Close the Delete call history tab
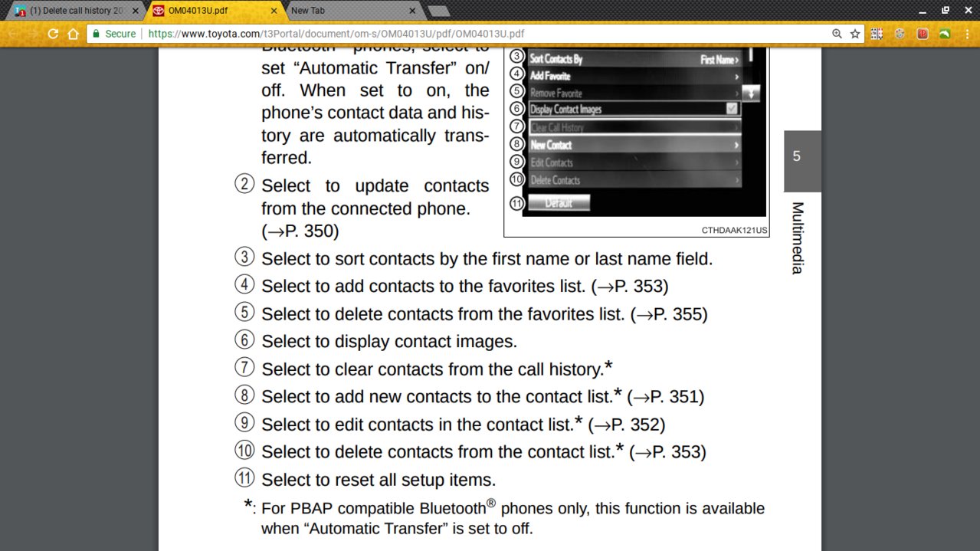Image resolution: width=980 pixels, height=551 pixels. pyautogui.click(x=136, y=11)
